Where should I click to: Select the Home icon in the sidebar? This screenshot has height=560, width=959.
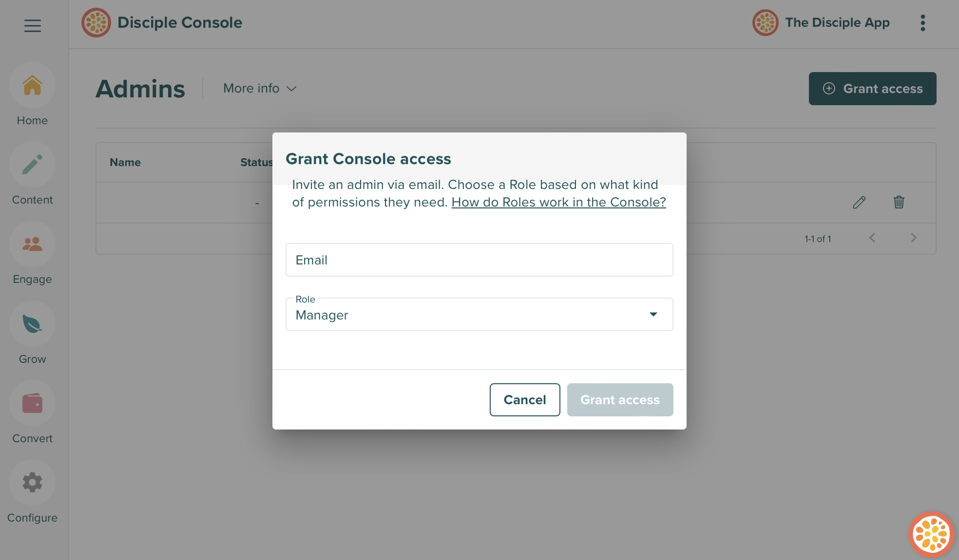(x=32, y=85)
